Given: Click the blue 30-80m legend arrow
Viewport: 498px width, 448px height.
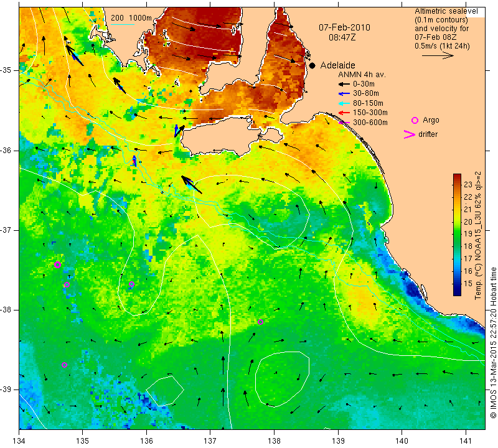Looking at the screenshot, I should coord(344,94).
